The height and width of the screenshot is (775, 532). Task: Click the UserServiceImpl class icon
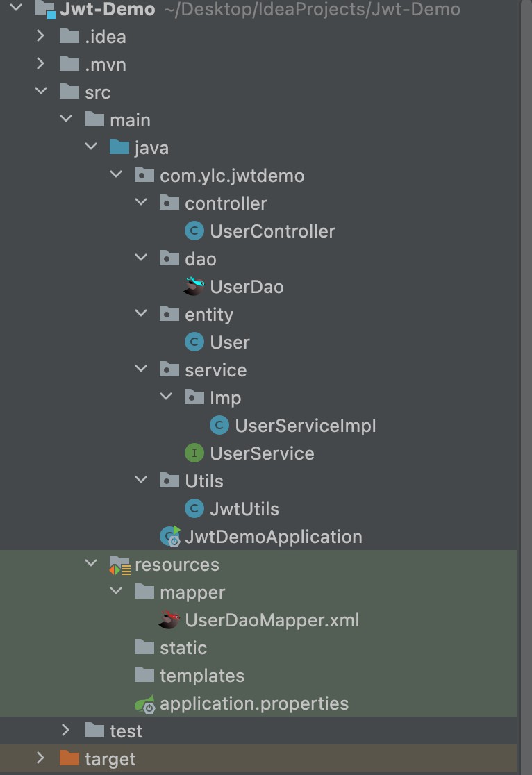point(219,426)
